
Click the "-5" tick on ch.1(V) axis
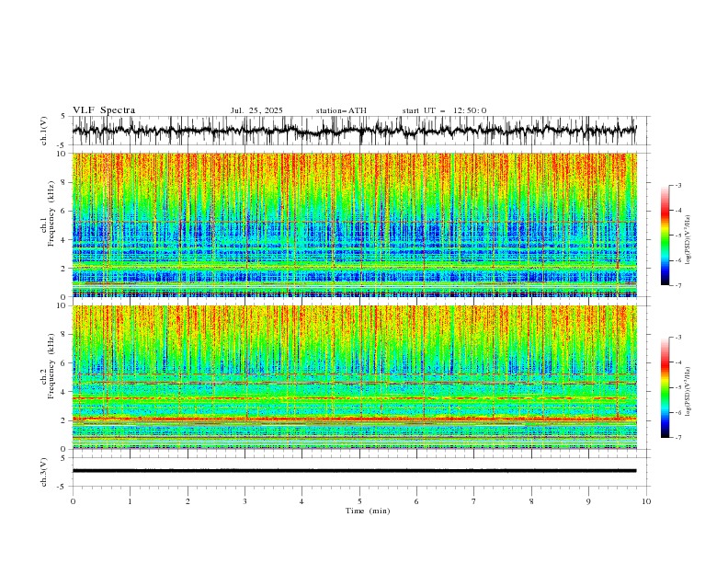(x=62, y=145)
